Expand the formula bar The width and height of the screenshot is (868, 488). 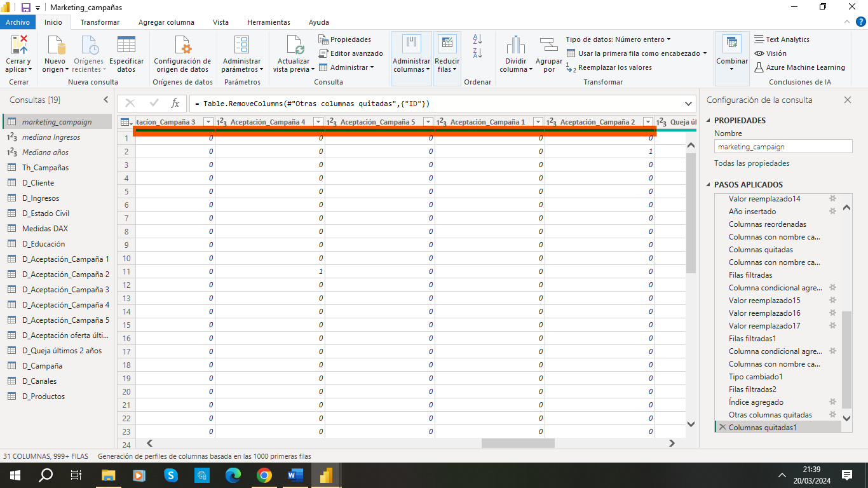pos(689,103)
